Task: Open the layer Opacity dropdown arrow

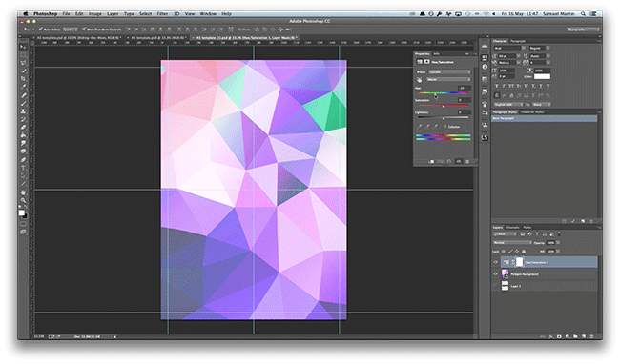Action: pyautogui.click(x=558, y=242)
